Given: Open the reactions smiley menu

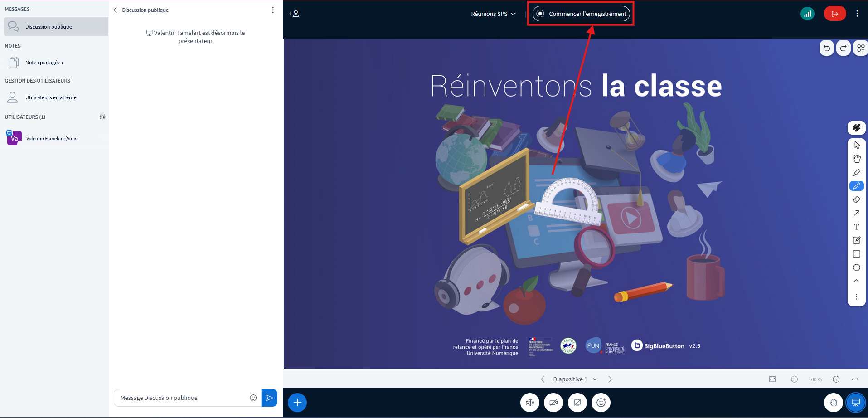Looking at the screenshot, I should pos(601,402).
